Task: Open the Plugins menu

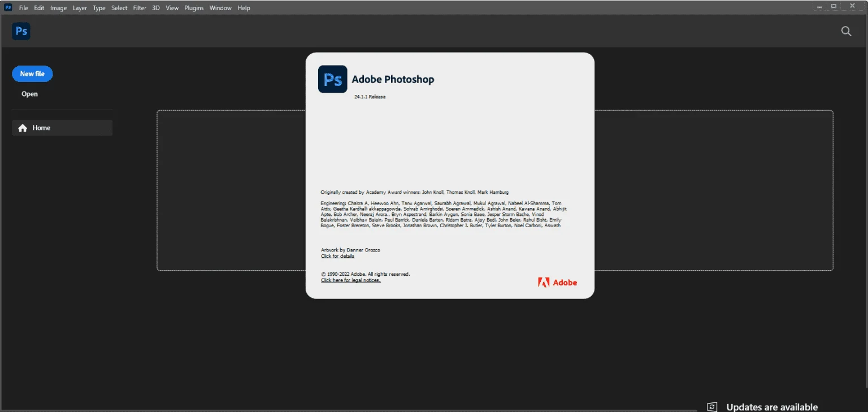Action: [x=194, y=8]
